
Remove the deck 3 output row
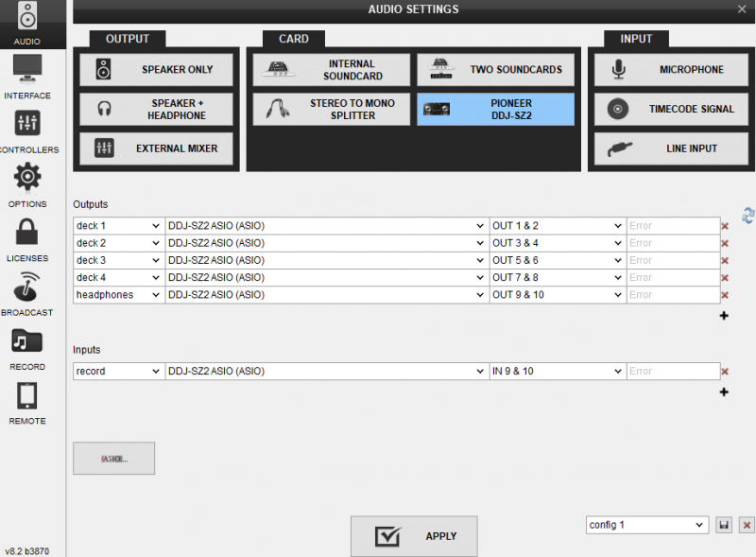click(725, 261)
